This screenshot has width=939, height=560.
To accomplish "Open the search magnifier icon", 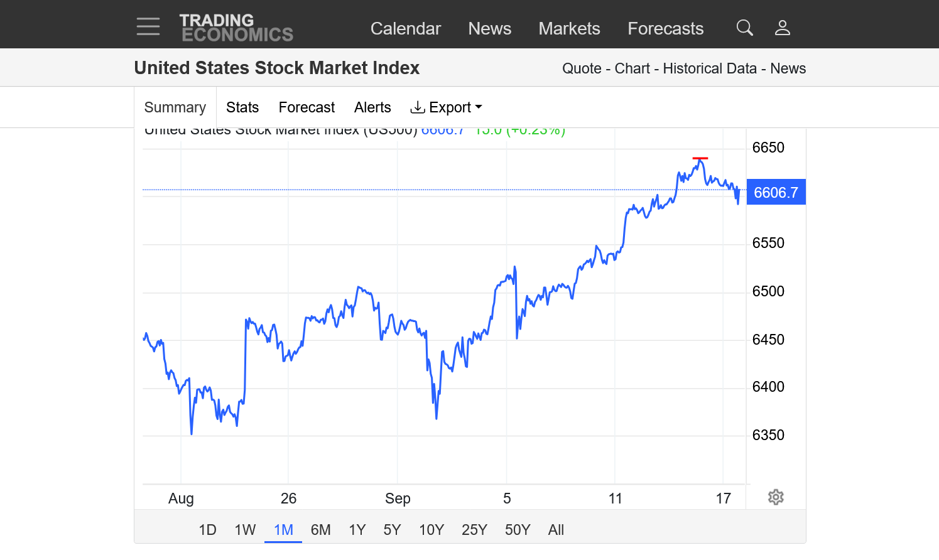I will tap(744, 28).
